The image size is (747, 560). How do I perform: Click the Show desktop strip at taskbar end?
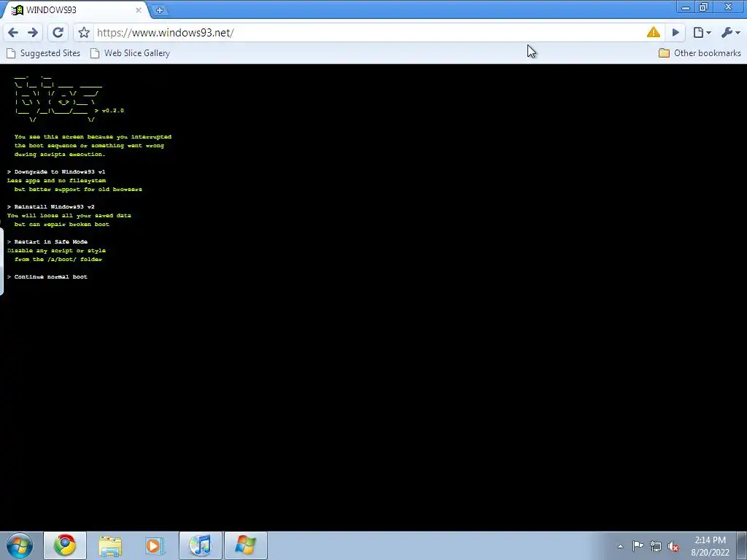742,545
